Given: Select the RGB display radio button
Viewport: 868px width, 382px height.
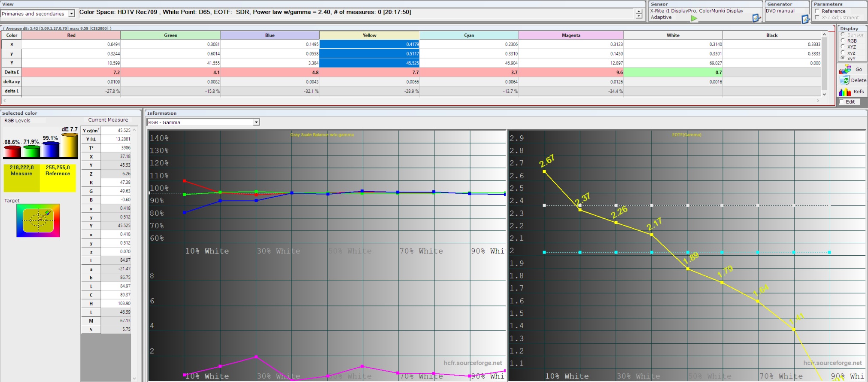Looking at the screenshot, I should coord(843,40).
